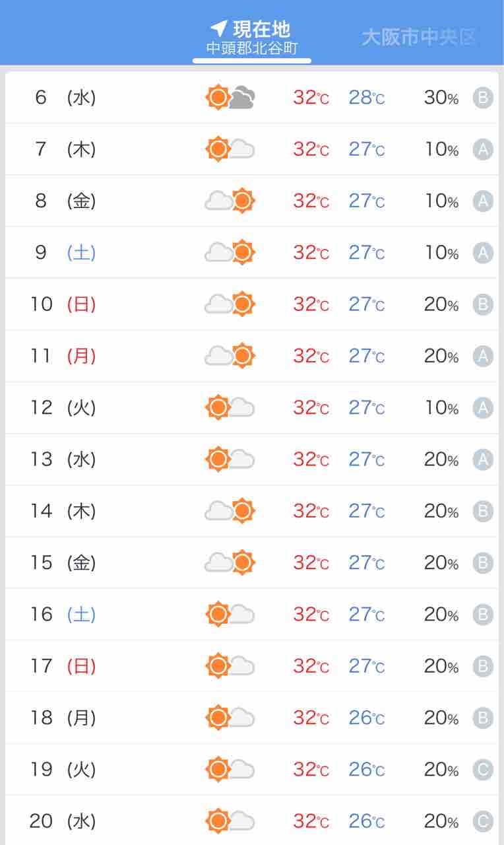The width and height of the screenshot is (504, 845).
Task: Tap reliability badge C on day 19 row
Action: point(483,770)
